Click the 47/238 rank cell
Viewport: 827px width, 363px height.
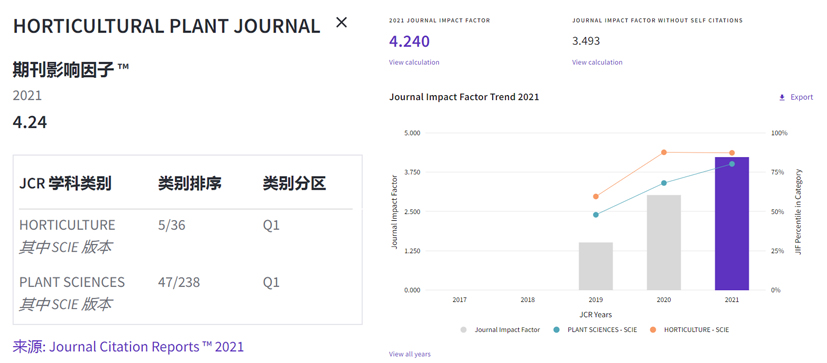click(x=179, y=282)
